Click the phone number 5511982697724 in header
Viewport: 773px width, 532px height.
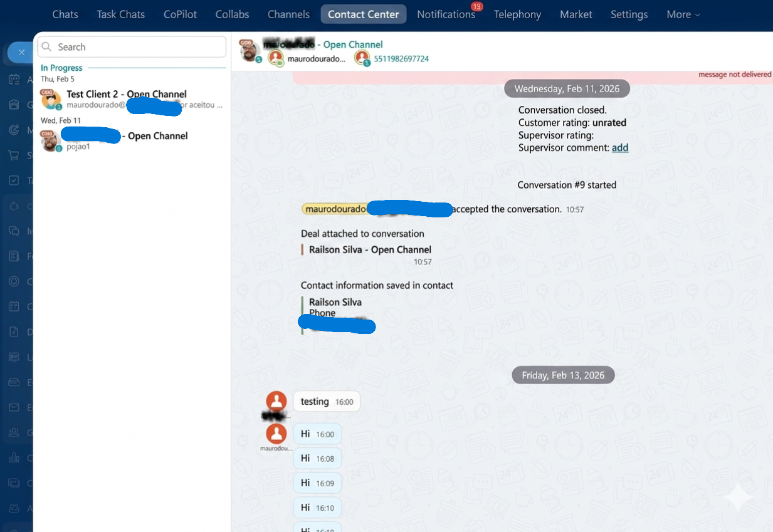pyautogui.click(x=401, y=59)
